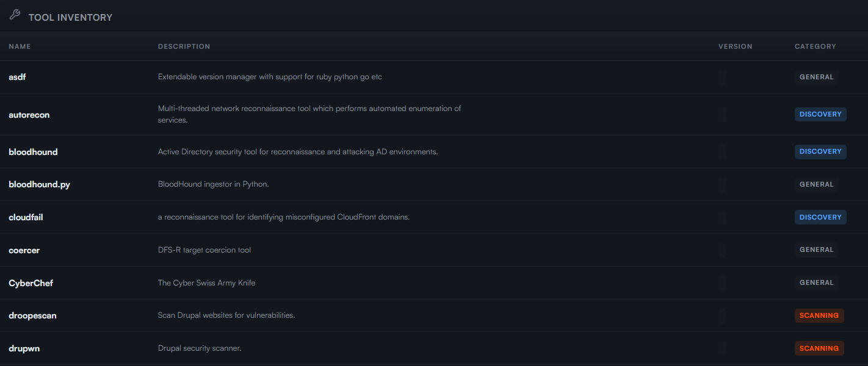Select the CyberChef tool name
The image size is (868, 366).
pyautogui.click(x=31, y=283)
